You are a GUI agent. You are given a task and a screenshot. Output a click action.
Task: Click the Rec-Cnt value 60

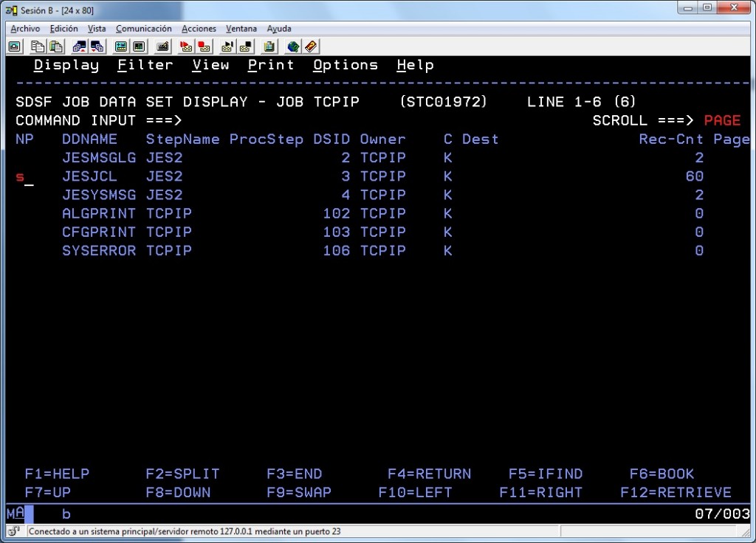click(695, 176)
